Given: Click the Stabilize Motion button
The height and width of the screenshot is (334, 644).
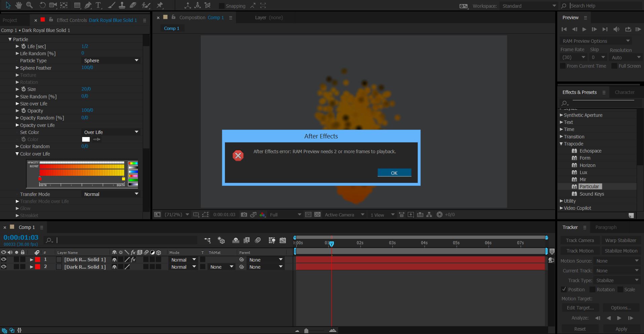Looking at the screenshot, I should (x=621, y=251).
